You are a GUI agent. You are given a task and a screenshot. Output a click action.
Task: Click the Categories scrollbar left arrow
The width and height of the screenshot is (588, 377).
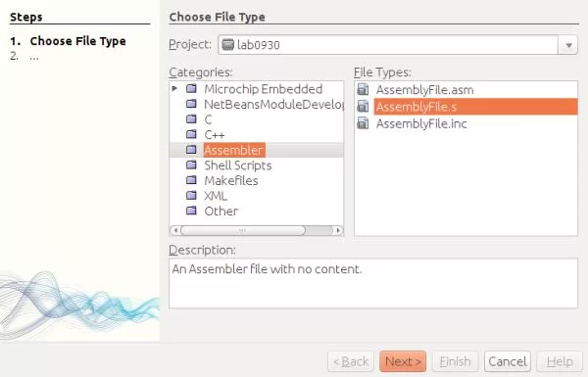[x=174, y=230]
